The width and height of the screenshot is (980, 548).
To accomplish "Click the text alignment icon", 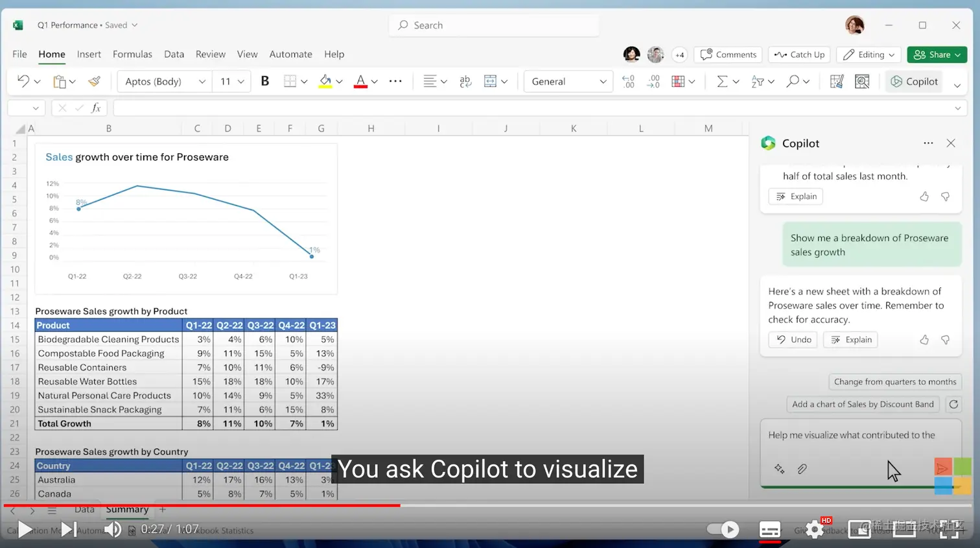I will tap(429, 81).
